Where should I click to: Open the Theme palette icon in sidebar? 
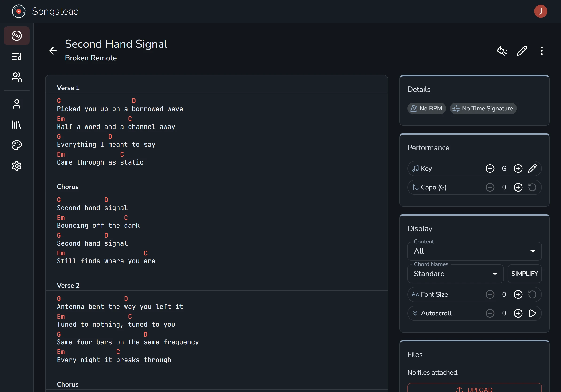pyautogui.click(x=17, y=145)
